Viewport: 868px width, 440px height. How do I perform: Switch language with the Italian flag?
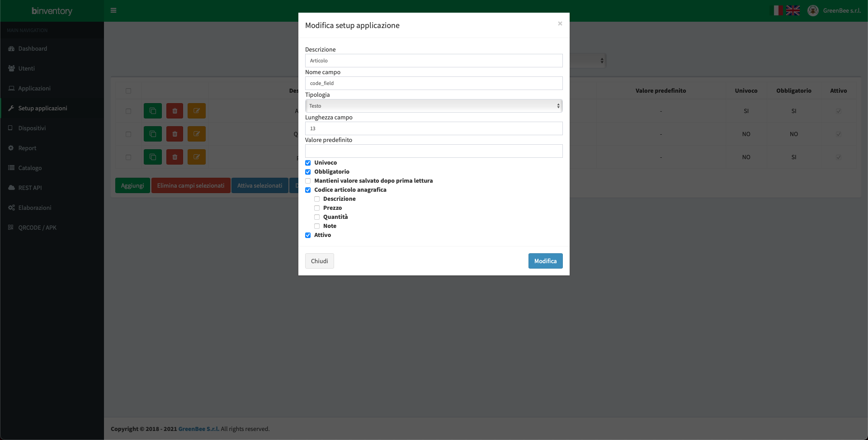[777, 10]
